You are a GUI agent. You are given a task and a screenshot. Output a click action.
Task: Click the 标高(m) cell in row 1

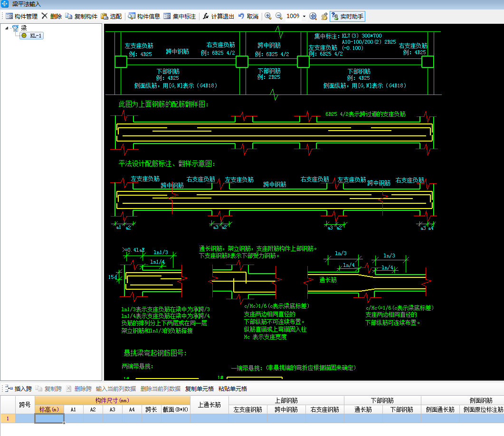tap(49, 418)
